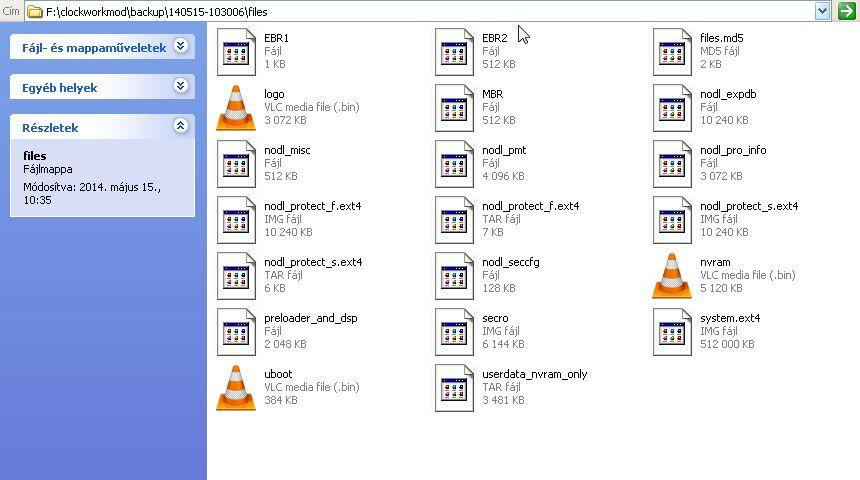
Task: Click the EBR1 file name
Action: click(x=276, y=38)
